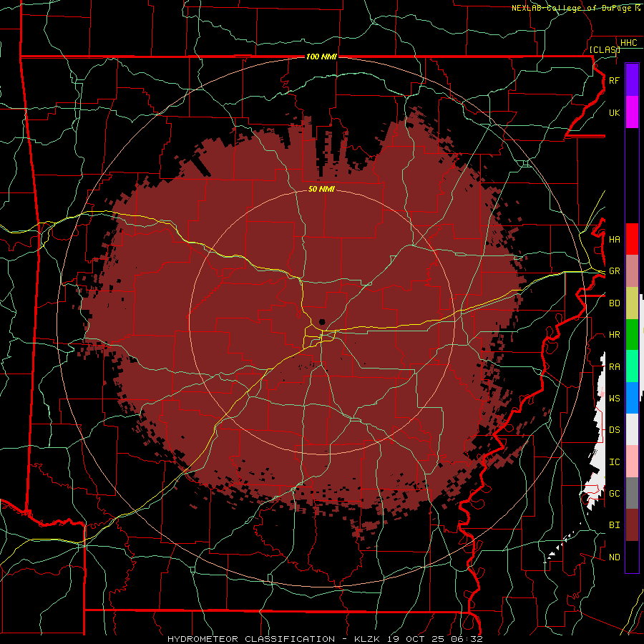This screenshot has height=644, width=644.
Task: Click the HYDROMETEOR CLASSIFICATION title text
Action: (x=251, y=639)
